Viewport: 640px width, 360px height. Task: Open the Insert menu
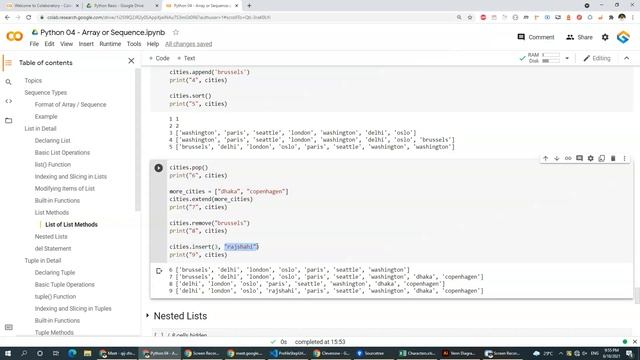pyautogui.click(x=86, y=44)
